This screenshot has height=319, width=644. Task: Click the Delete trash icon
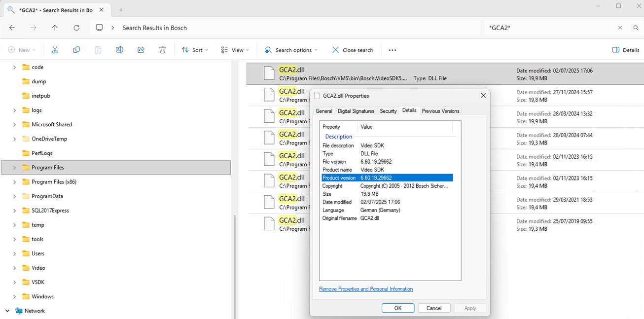click(162, 49)
